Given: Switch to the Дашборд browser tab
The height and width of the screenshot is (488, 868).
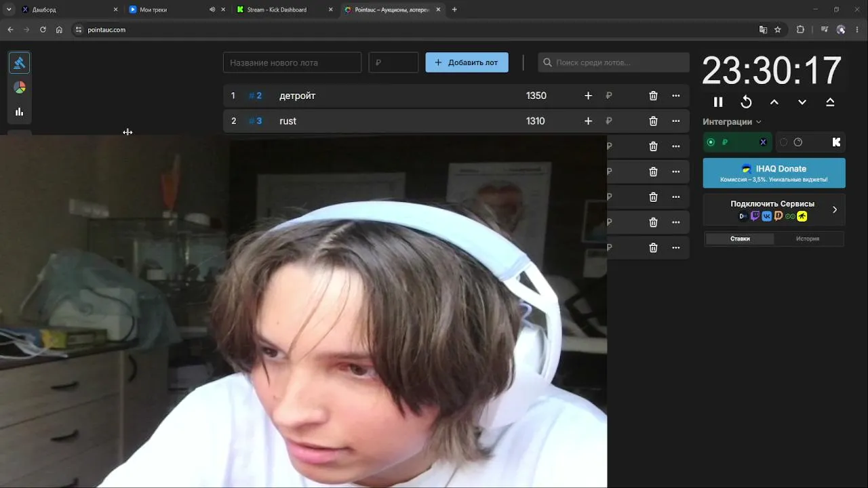Looking at the screenshot, I should 69,9.
